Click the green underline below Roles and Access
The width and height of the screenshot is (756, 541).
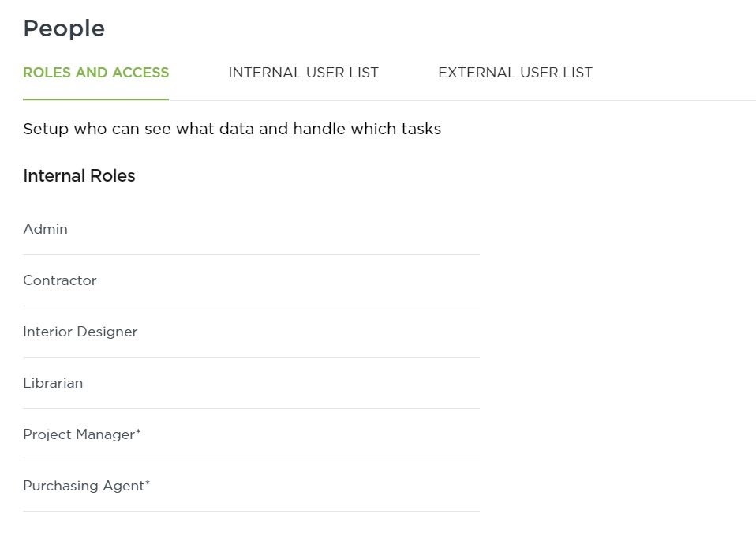coord(96,100)
